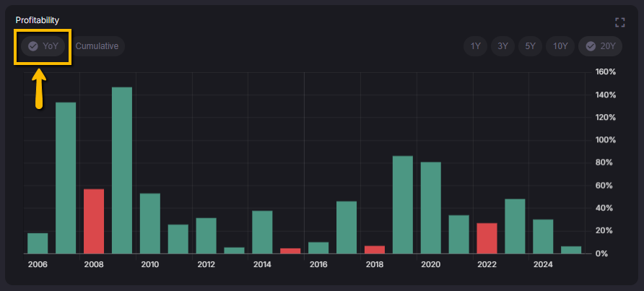This screenshot has height=291, width=644.
Task: Click the checkmark icon in YoY button
Action: [x=32, y=46]
